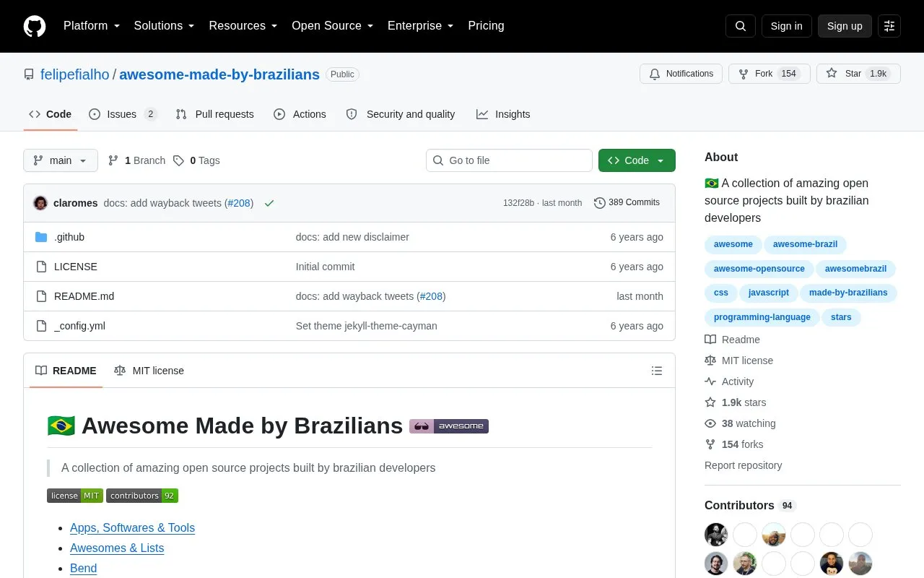924x578 pixels.
Task: Select the MIT license tab in README
Action: point(149,371)
